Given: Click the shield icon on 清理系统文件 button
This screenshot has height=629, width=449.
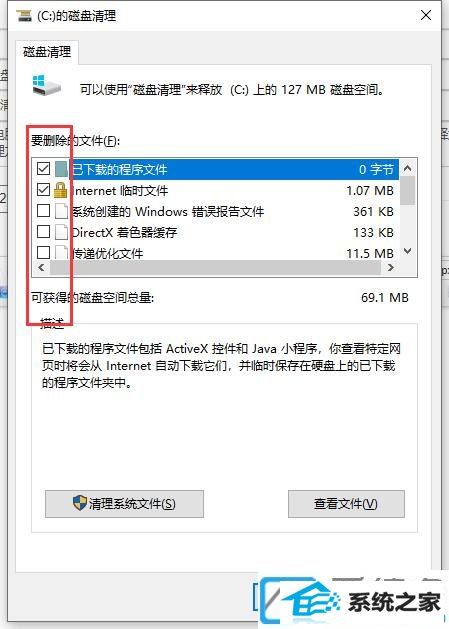Looking at the screenshot, I should click(x=80, y=503).
